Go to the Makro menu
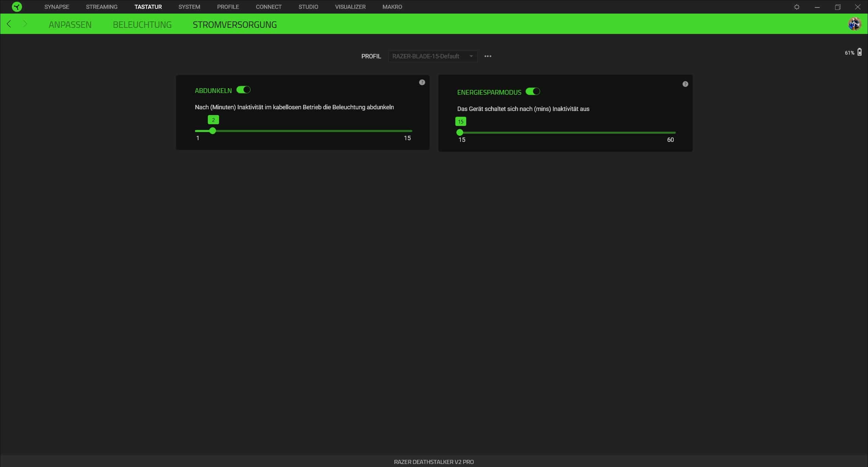This screenshot has width=868, height=467. click(392, 7)
